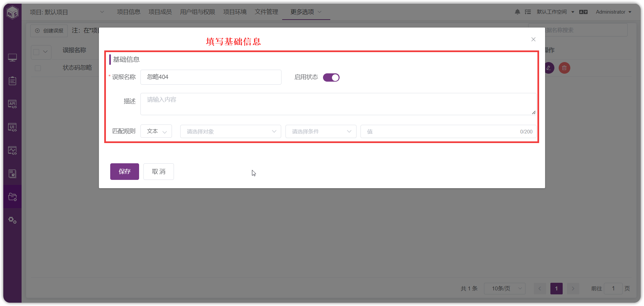
Task: Click the next page arrow
Action: tap(573, 288)
